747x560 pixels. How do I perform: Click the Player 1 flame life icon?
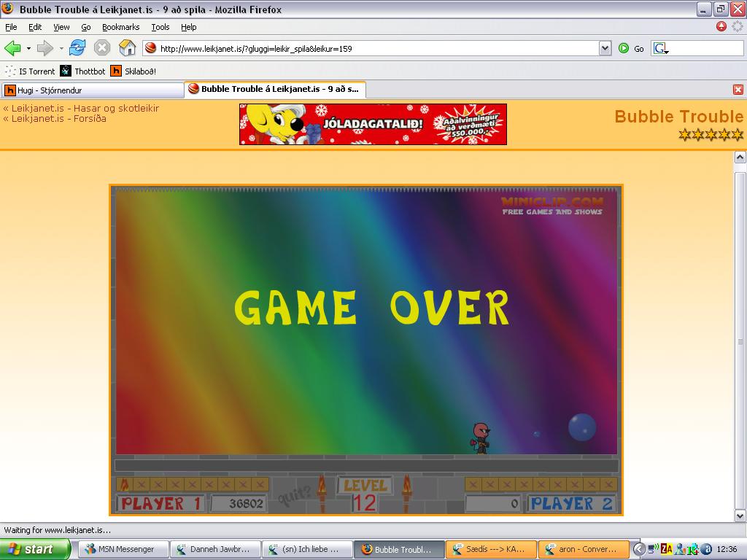click(x=124, y=484)
